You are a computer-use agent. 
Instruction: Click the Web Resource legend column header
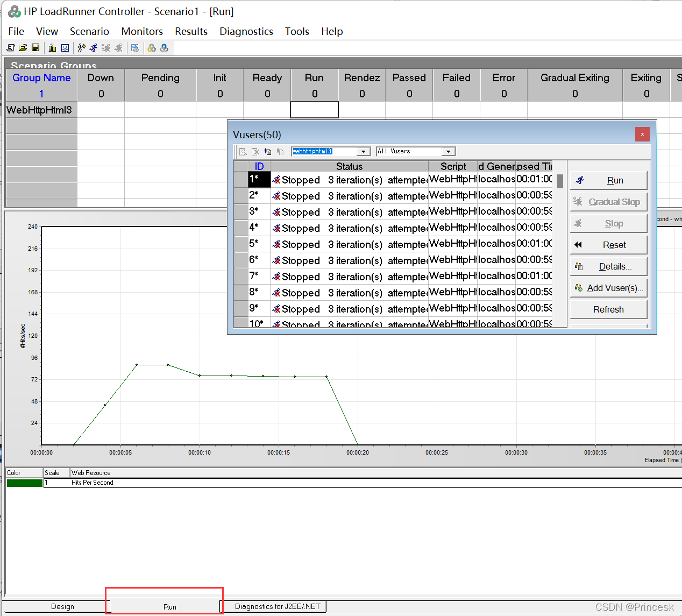coord(91,473)
